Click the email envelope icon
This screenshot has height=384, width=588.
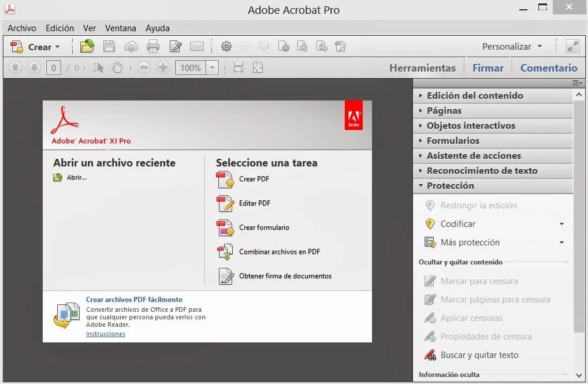click(x=197, y=47)
